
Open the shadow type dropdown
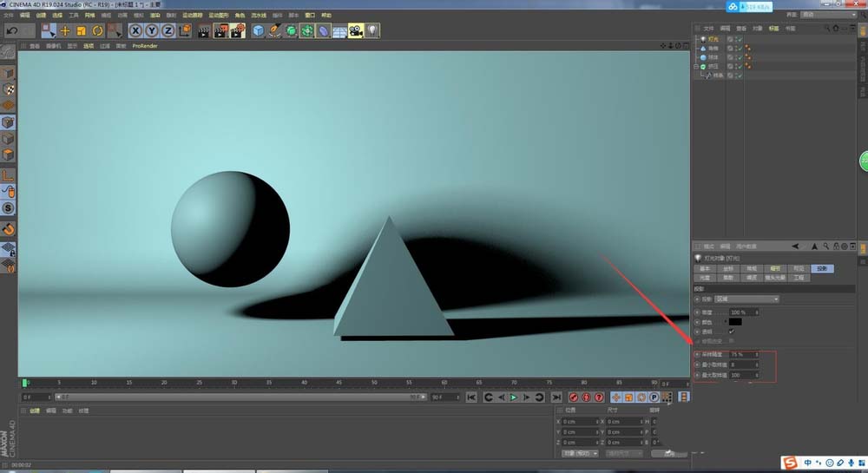click(746, 299)
